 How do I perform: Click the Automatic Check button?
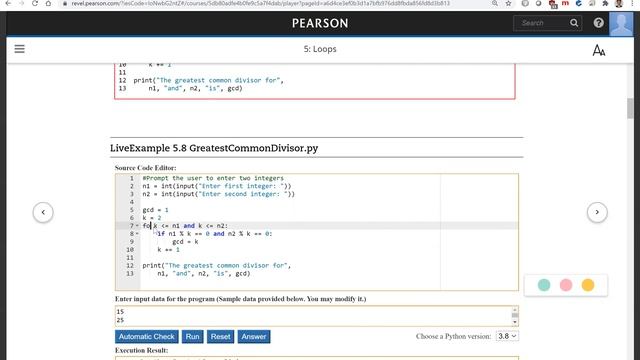click(x=147, y=337)
